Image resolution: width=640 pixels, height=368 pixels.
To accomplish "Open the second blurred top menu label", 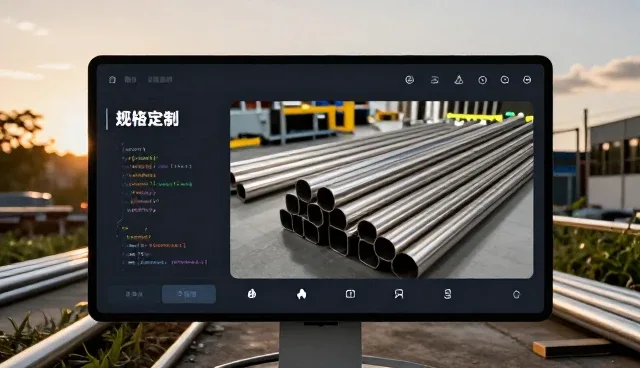I will 160,80.
